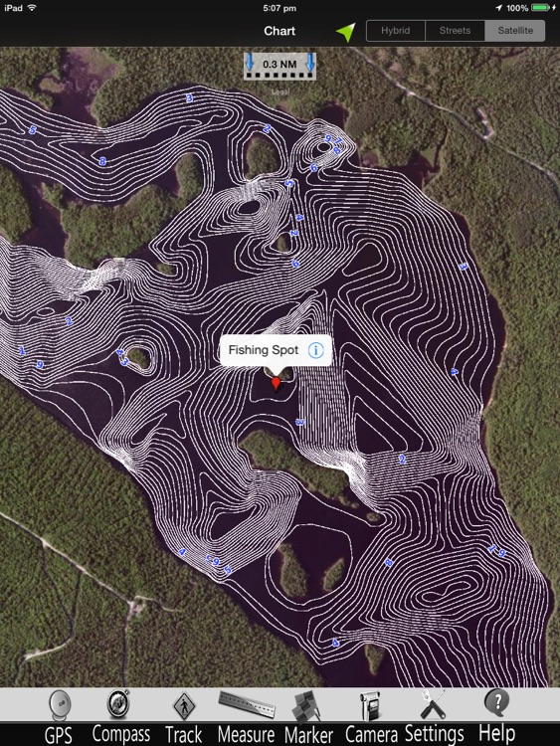Switch map to Satellite view
The image size is (560, 746).
(x=515, y=31)
